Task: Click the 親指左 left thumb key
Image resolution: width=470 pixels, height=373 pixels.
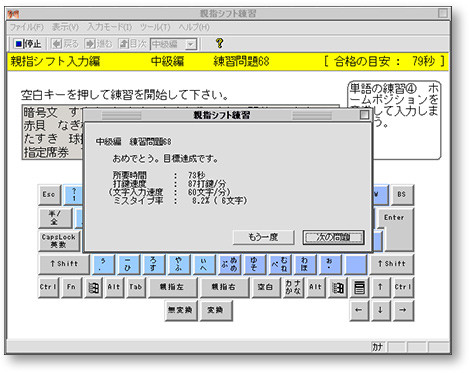Action: click(x=172, y=287)
